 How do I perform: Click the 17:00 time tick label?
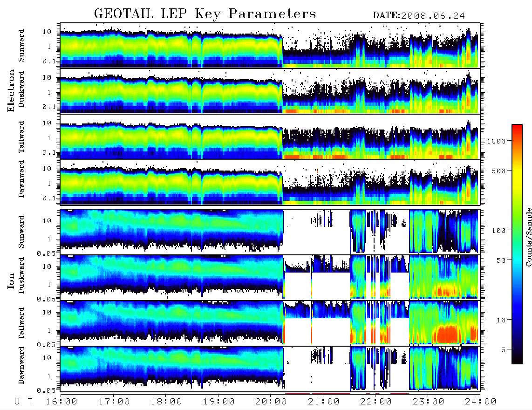(x=114, y=402)
